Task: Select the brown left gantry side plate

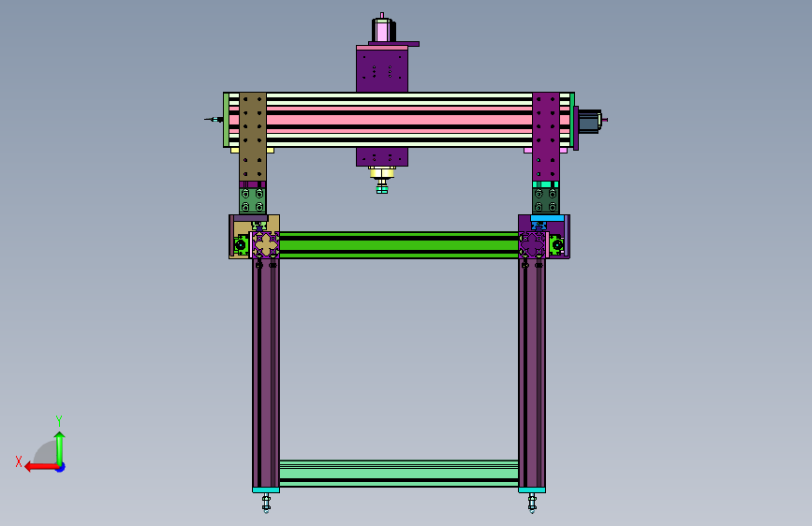Action: (x=253, y=137)
